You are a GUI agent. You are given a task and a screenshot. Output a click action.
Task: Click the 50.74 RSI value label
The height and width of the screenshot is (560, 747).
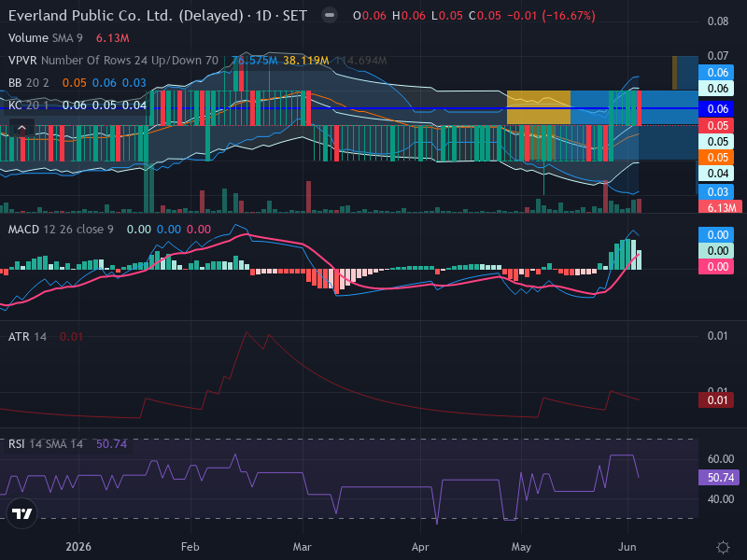click(719, 478)
